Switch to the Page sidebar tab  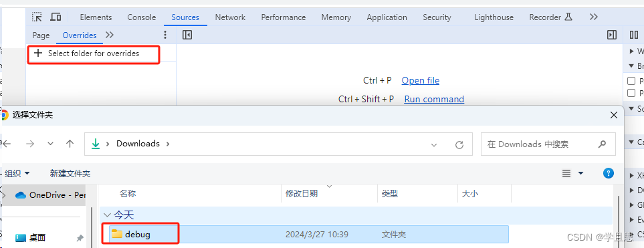coord(41,35)
